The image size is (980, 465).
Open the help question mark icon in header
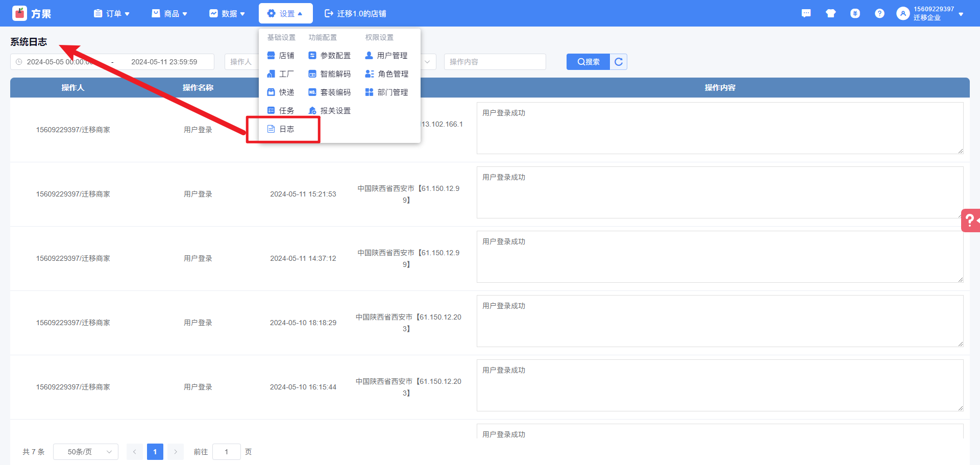tap(879, 14)
